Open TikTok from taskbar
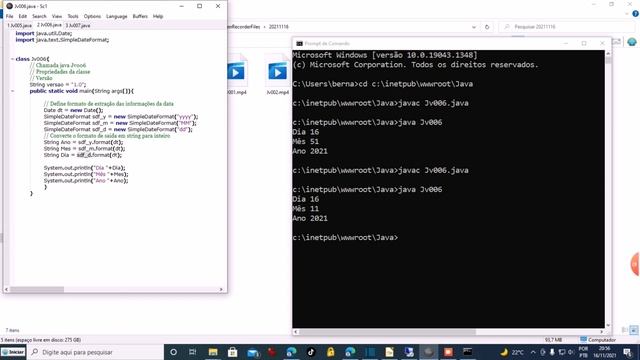 pyautogui.click(x=311, y=352)
